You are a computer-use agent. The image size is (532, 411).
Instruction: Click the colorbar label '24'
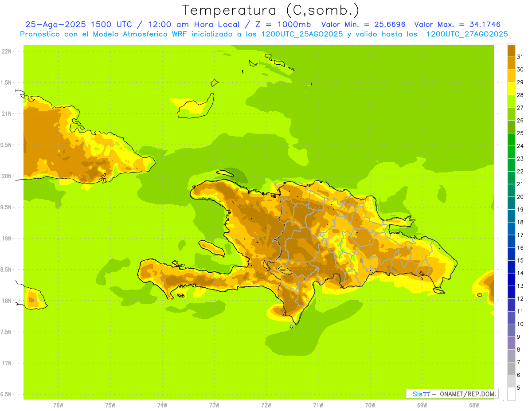(520, 146)
